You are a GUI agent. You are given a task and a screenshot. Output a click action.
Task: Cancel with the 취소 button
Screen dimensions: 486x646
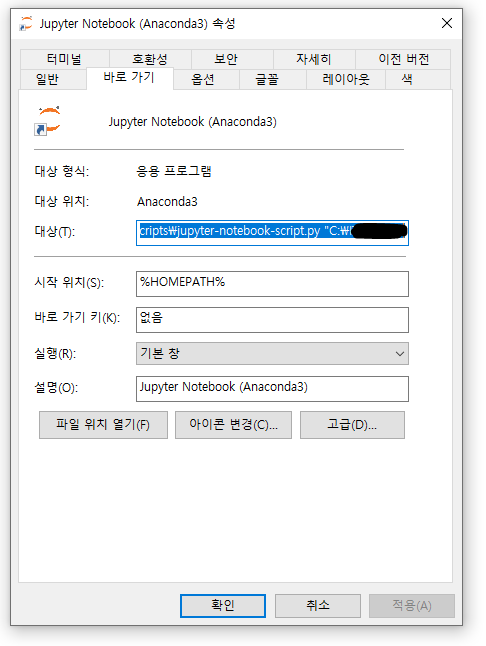(318, 606)
